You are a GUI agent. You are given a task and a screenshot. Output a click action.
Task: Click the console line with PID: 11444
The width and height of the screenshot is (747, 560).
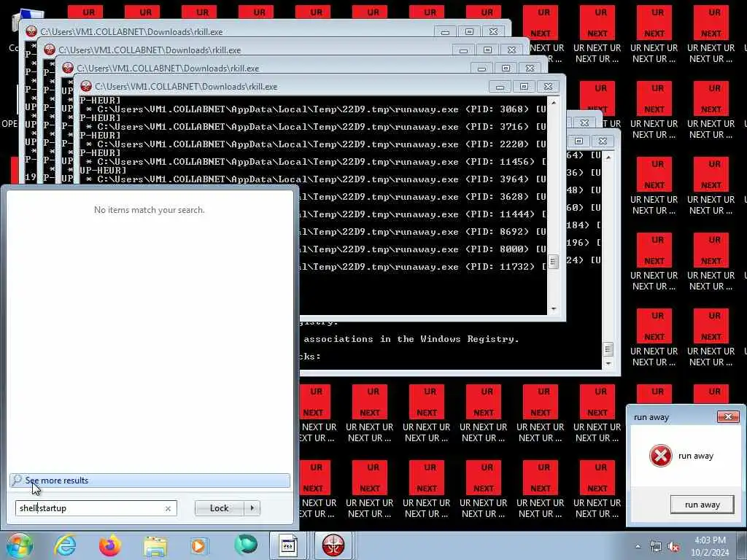(423, 214)
